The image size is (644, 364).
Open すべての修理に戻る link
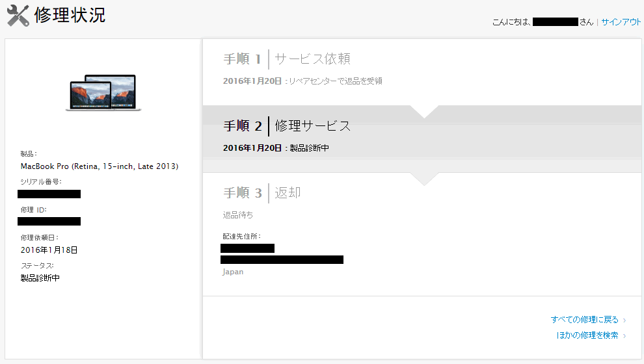pos(584,319)
